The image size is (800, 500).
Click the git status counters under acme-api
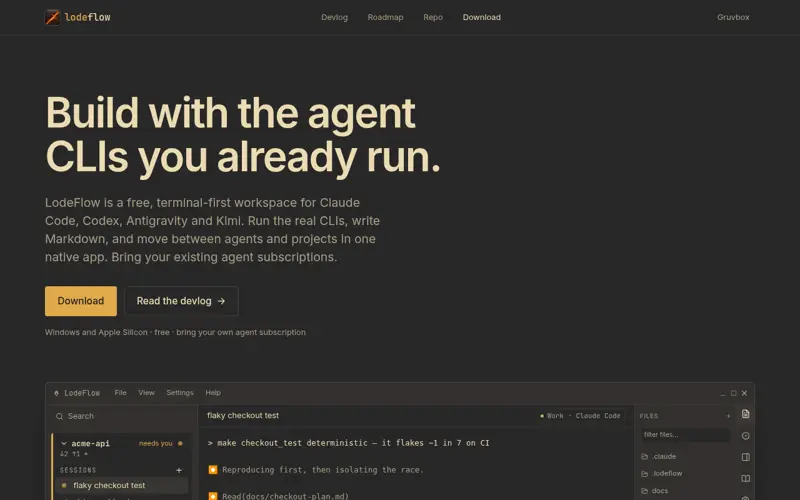[73, 454]
